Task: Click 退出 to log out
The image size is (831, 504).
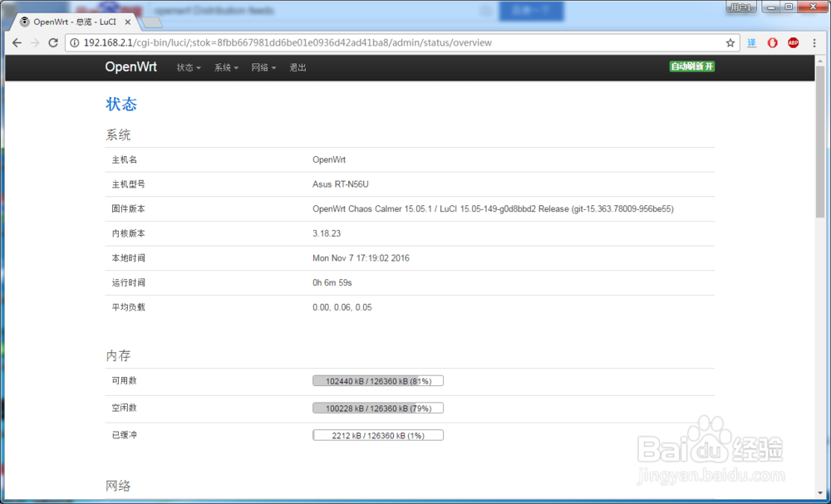Action: (297, 68)
